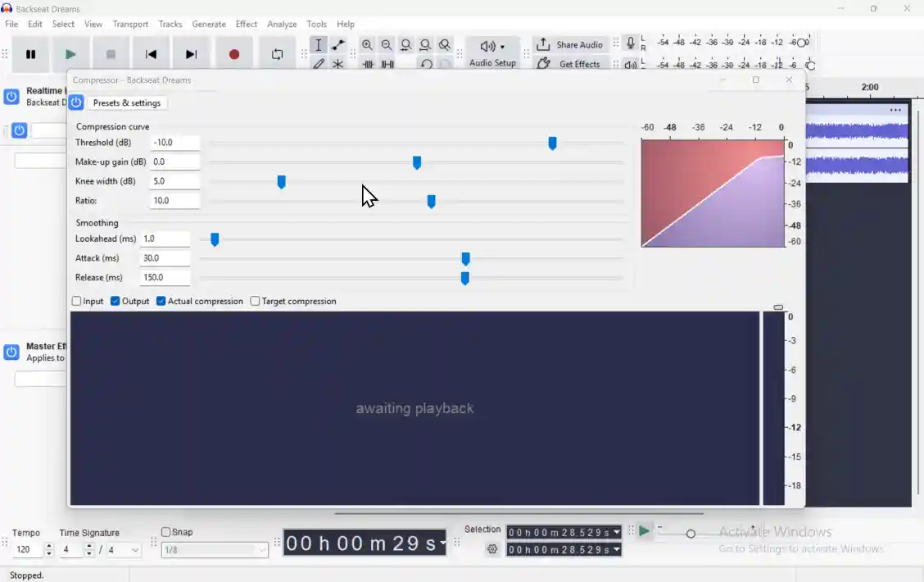This screenshot has height=582, width=924.
Task: Select the Selection tool
Action: point(319,45)
